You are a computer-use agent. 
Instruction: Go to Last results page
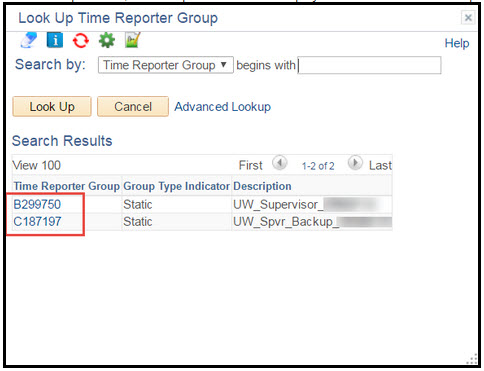click(380, 165)
